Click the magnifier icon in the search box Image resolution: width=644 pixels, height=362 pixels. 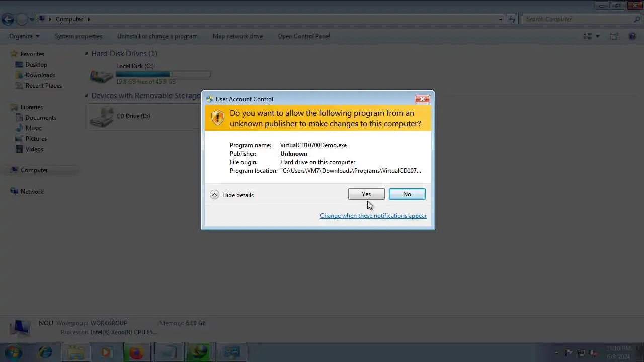click(637, 19)
